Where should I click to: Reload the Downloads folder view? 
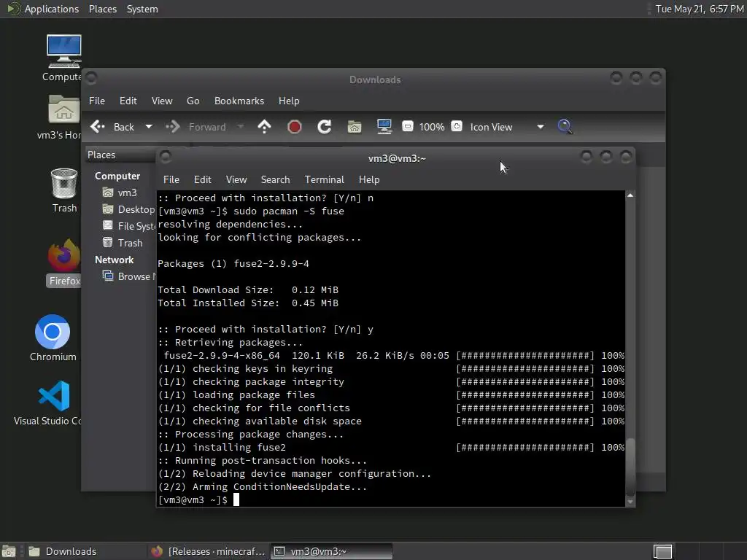[x=325, y=127]
